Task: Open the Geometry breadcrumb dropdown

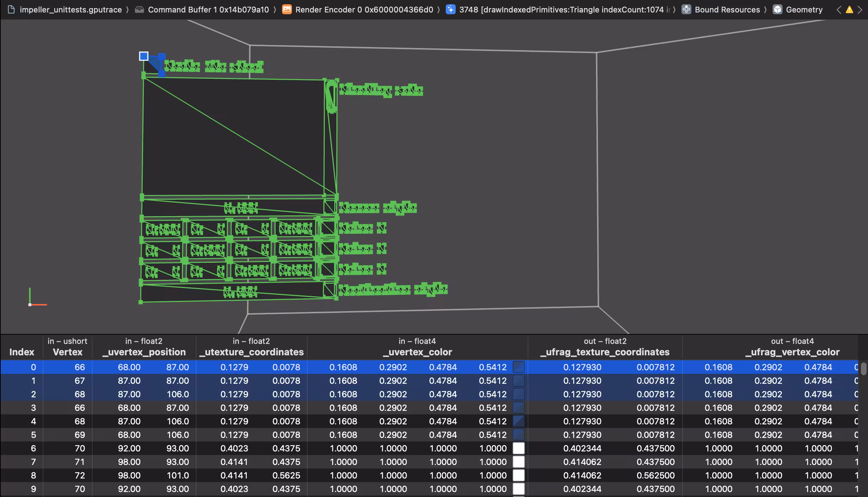Action: click(804, 10)
